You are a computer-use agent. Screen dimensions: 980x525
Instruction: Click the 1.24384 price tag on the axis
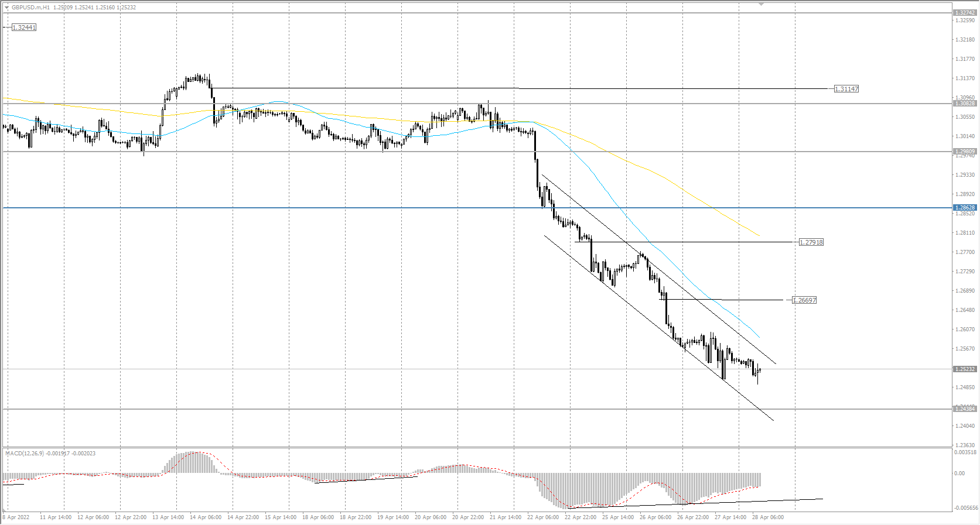pyautogui.click(x=965, y=409)
